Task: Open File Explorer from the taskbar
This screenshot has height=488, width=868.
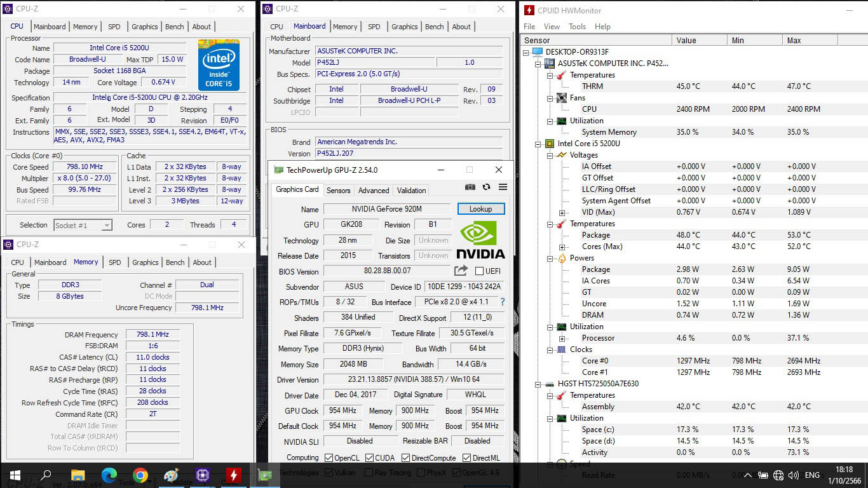Action: [78, 475]
